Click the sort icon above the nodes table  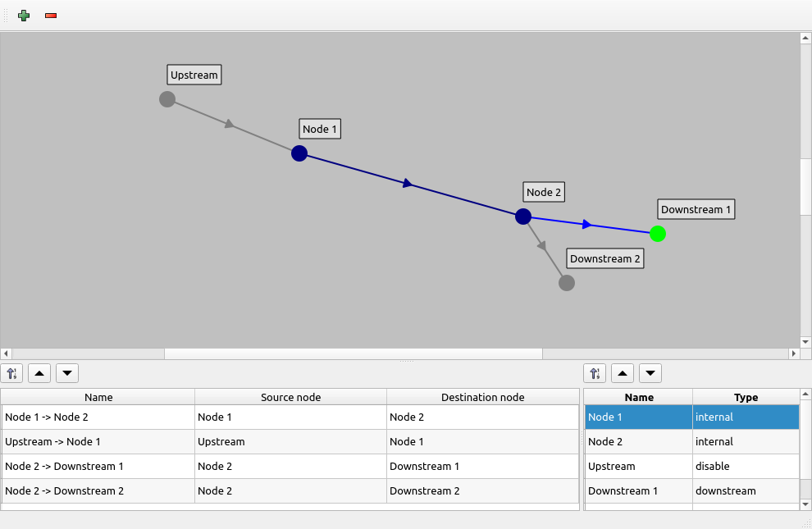pos(595,373)
